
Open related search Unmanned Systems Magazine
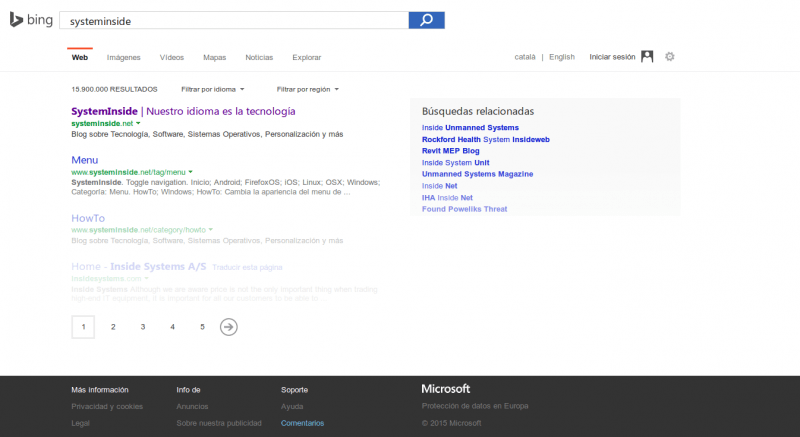click(x=478, y=174)
